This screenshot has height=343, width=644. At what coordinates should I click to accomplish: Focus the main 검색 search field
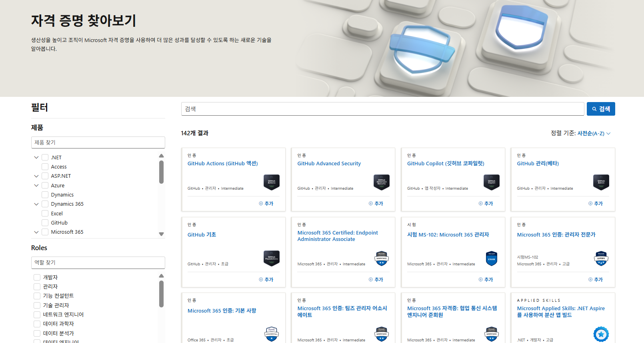(383, 109)
